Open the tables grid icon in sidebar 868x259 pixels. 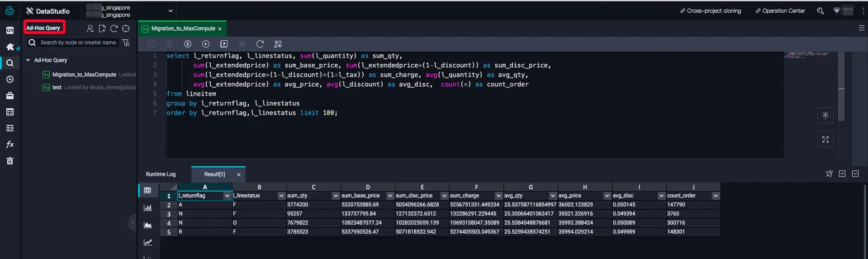(x=10, y=112)
